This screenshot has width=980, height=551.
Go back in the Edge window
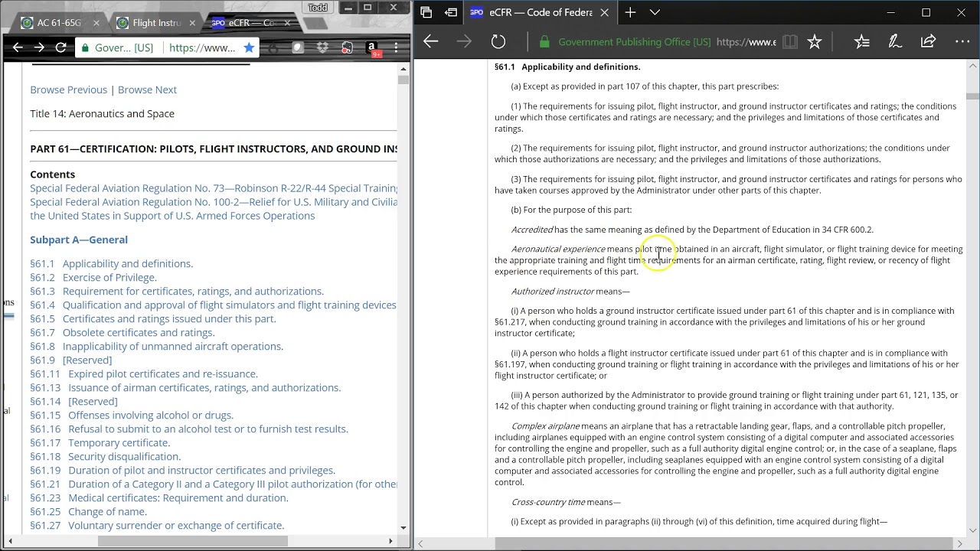coord(431,41)
